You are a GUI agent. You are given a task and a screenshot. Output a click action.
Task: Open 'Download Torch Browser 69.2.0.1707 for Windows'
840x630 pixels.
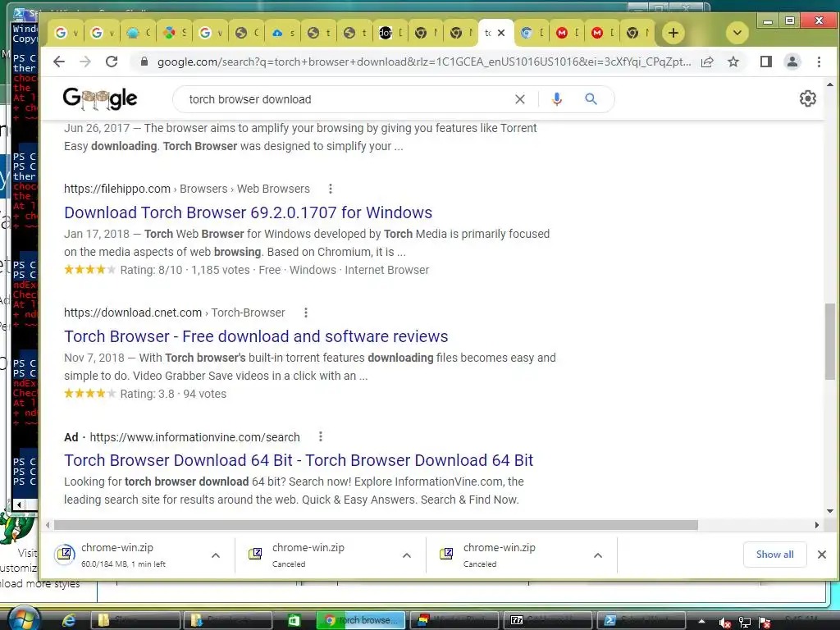248,212
